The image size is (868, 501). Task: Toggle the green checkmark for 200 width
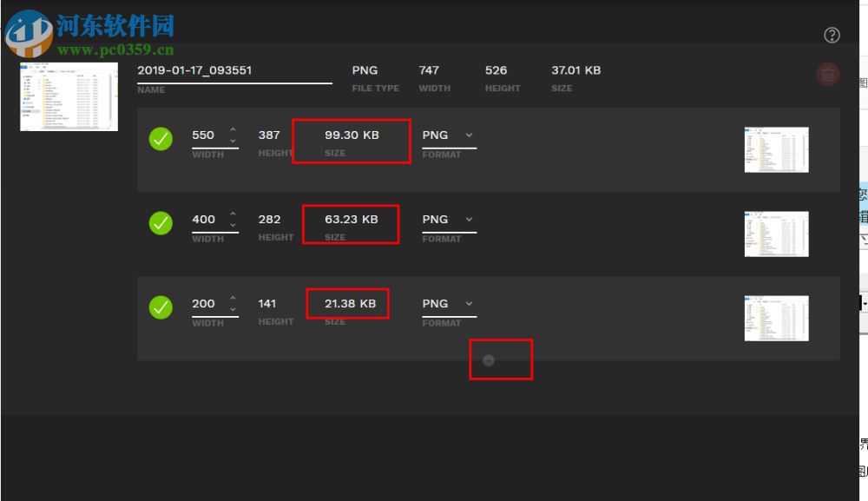pos(161,307)
